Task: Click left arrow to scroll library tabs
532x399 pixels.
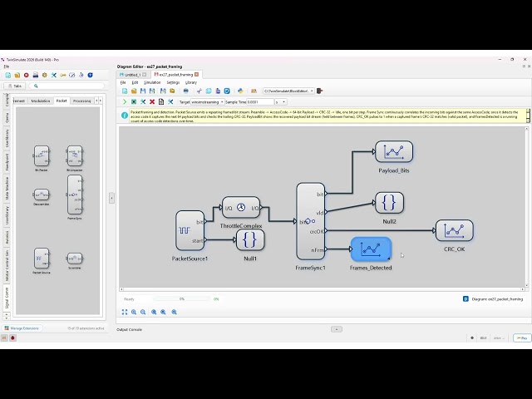Action: (x=96, y=101)
